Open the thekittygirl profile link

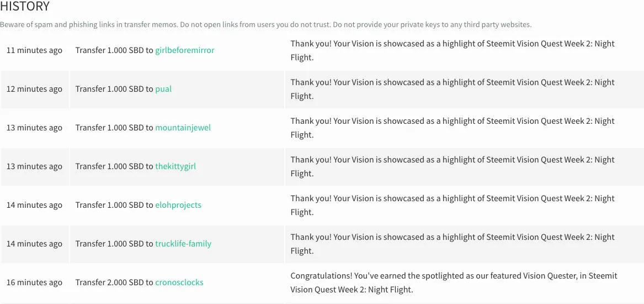tap(175, 166)
